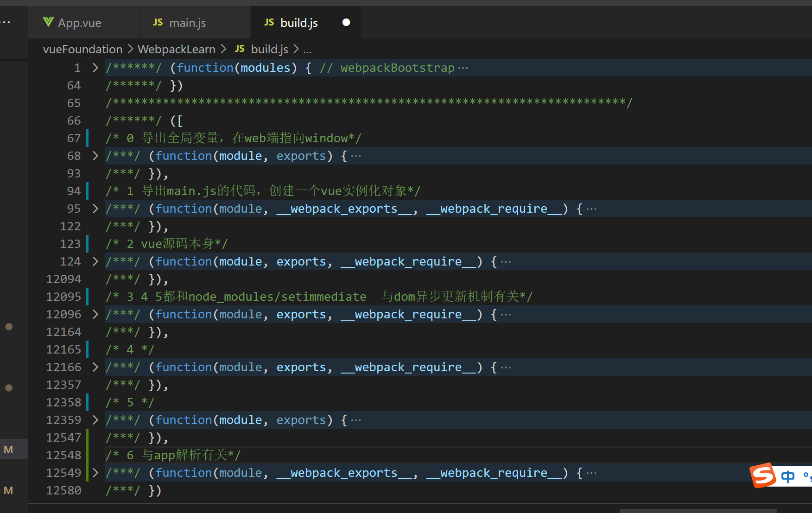Image resolution: width=812 pixels, height=513 pixels.
Task: Click '__webpack_require__' on line 124
Action: pos(408,261)
